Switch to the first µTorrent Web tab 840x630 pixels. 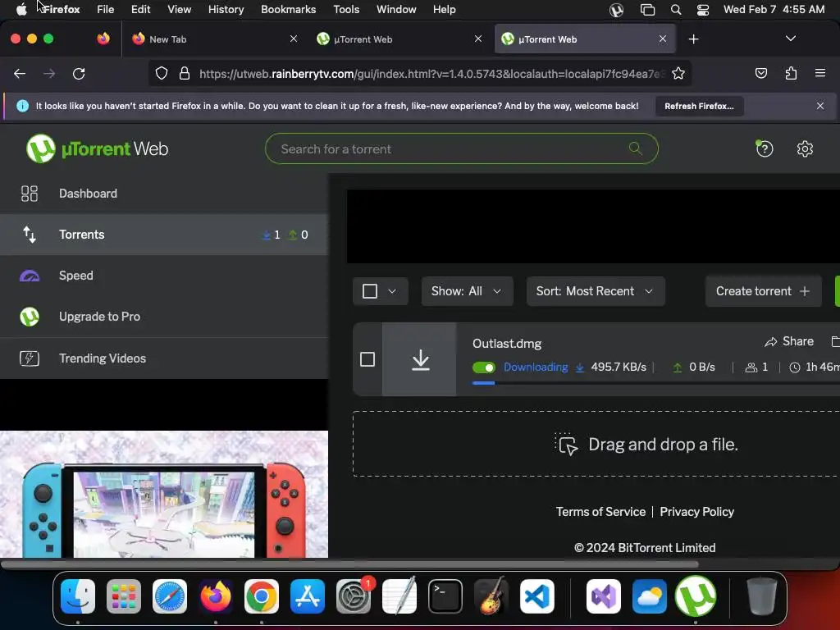[x=399, y=39]
